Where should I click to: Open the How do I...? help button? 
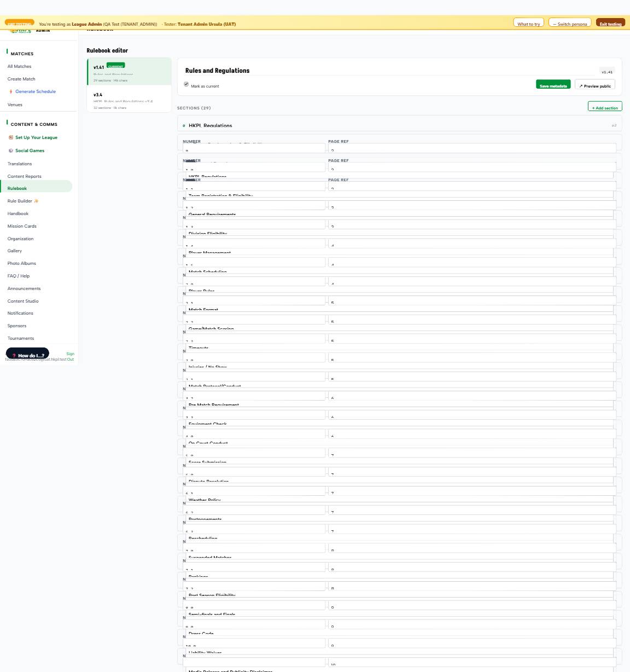pyautogui.click(x=27, y=354)
